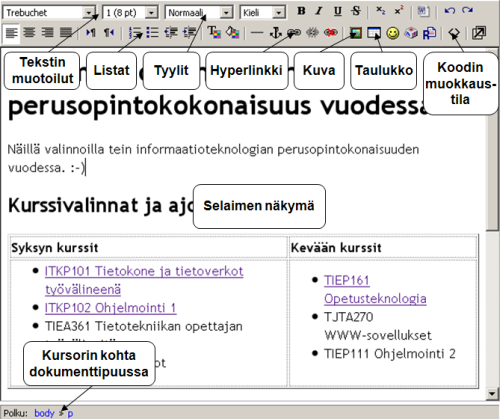Toggle italic formatting
This screenshot has height=419, width=500.
pyautogui.click(x=319, y=11)
